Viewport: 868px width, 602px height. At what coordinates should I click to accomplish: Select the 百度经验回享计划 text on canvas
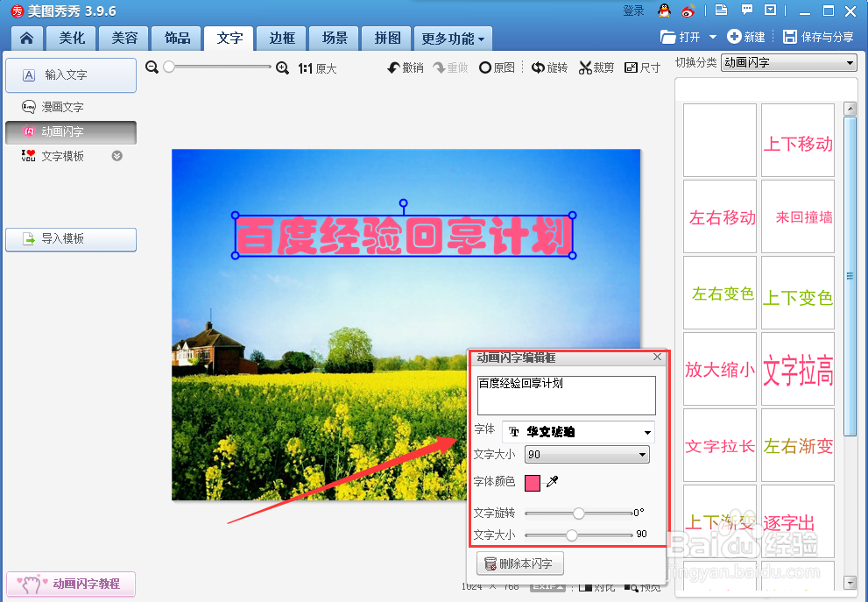click(404, 236)
